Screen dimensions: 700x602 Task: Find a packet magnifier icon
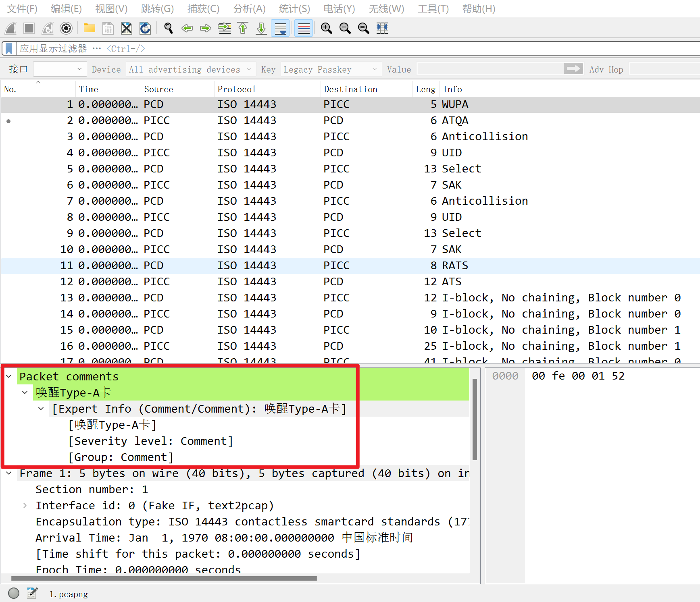point(169,28)
